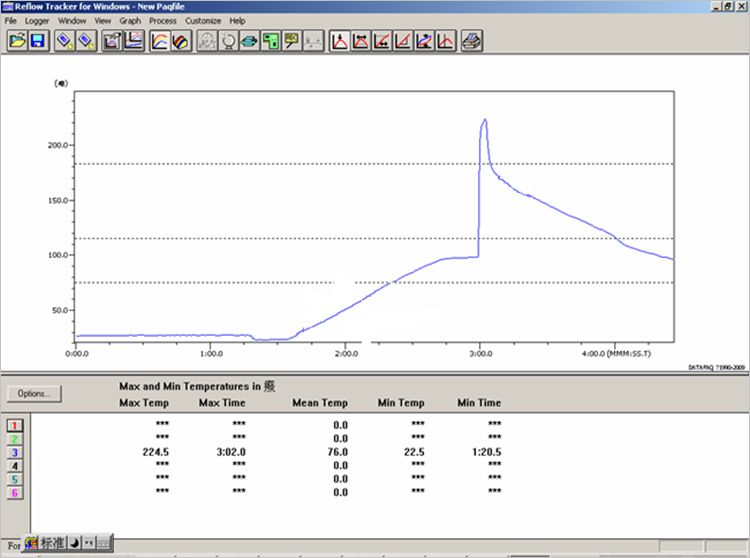Viewport: 750px width, 558px height.
Task: Click the second blue tag toolbar icon
Action: (86, 41)
